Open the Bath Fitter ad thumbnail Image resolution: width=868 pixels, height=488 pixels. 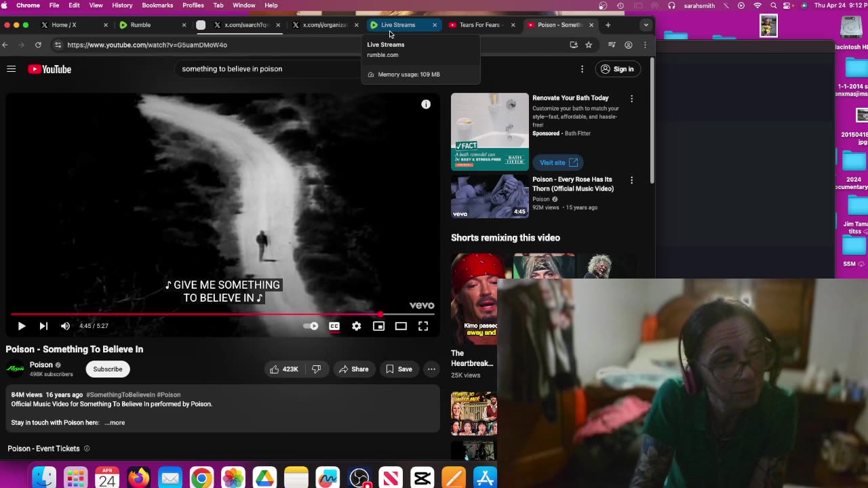coord(490,131)
